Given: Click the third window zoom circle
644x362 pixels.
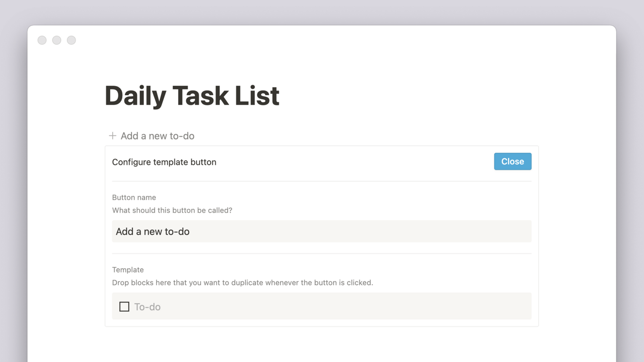Looking at the screenshot, I should pos(71,40).
